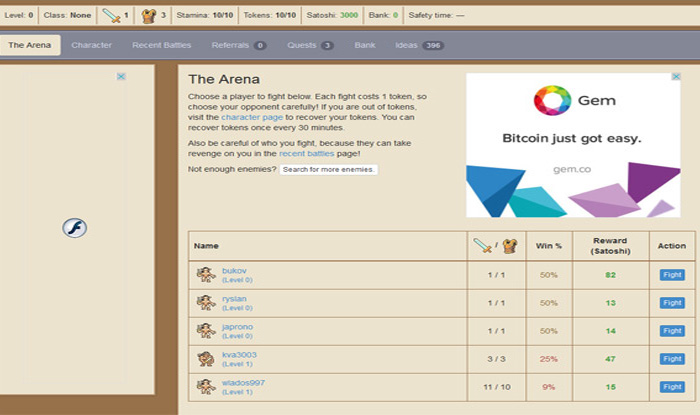Open kva3003's profile link

pos(239,355)
